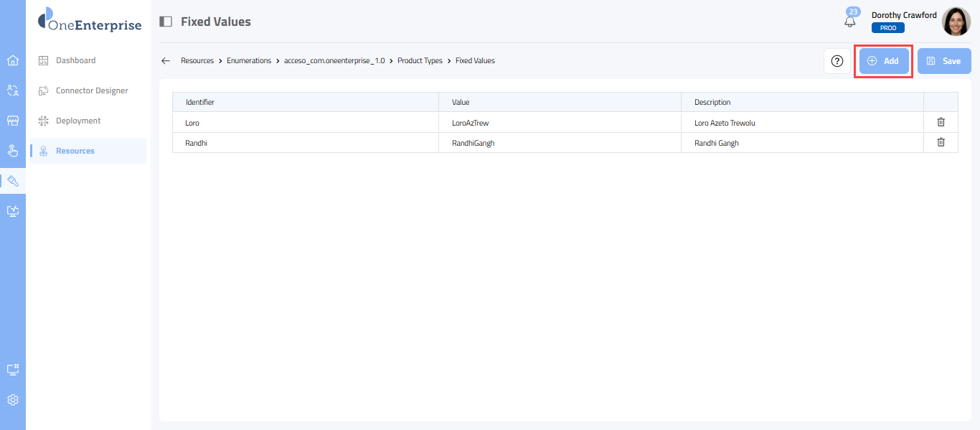Image resolution: width=980 pixels, height=430 pixels.
Task: Open Connector Designer menu item
Action: [92, 90]
